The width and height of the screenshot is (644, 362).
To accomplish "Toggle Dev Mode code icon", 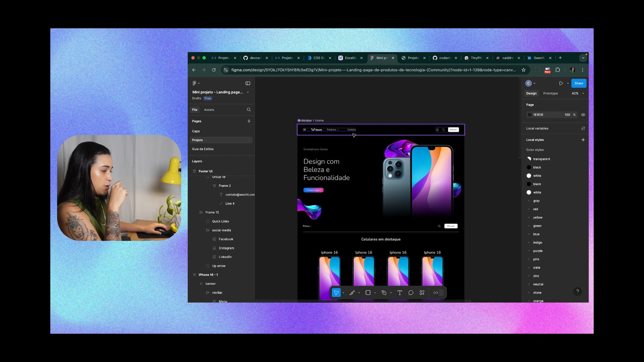I will pos(436,293).
